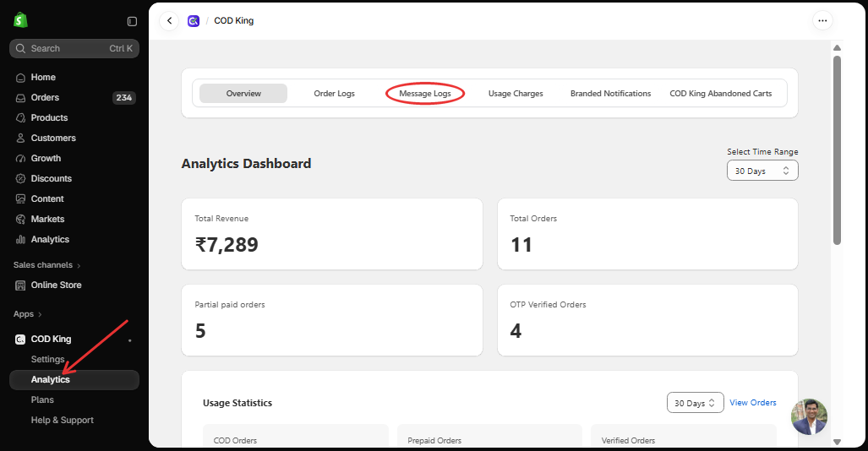Click the Analytics bar chart icon
Viewport: 868px width, 451px height.
(20, 240)
